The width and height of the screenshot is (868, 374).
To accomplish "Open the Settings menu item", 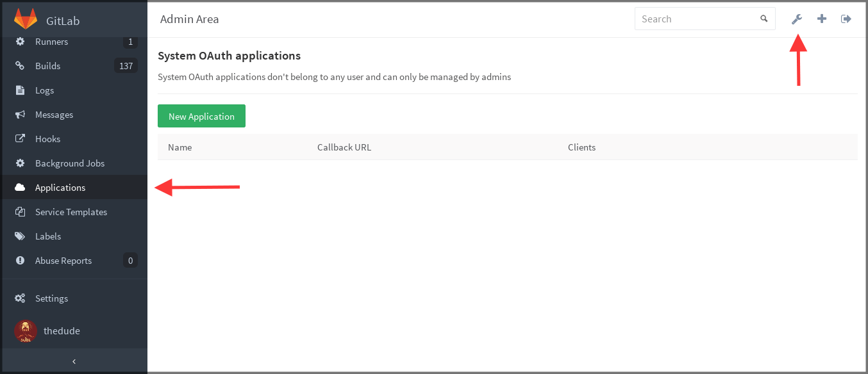I will pyautogui.click(x=51, y=298).
